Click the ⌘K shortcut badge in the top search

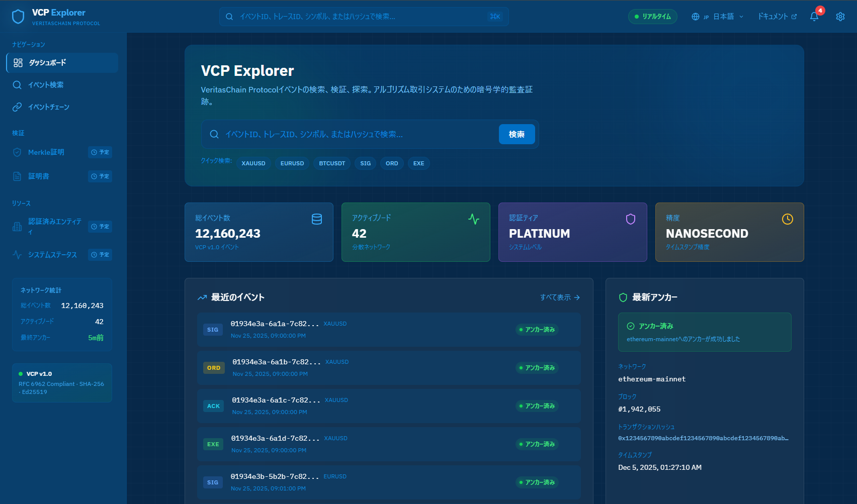(495, 17)
